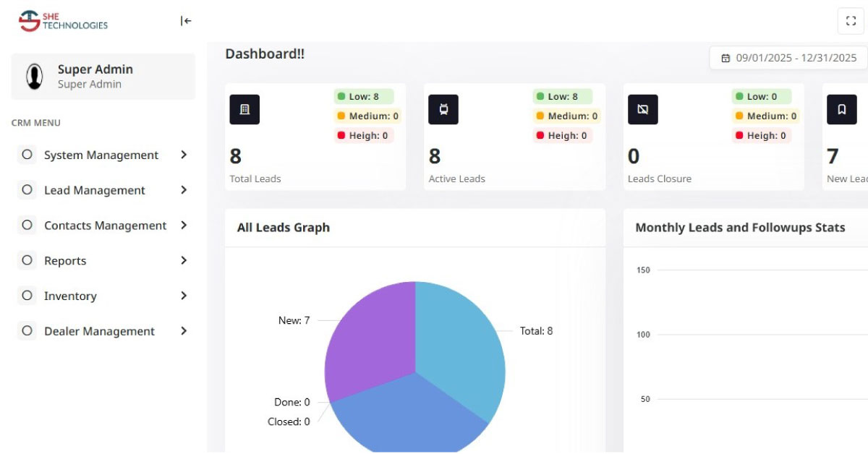Select the circle icon beside System Management
This screenshot has width=868, height=454.
point(27,155)
